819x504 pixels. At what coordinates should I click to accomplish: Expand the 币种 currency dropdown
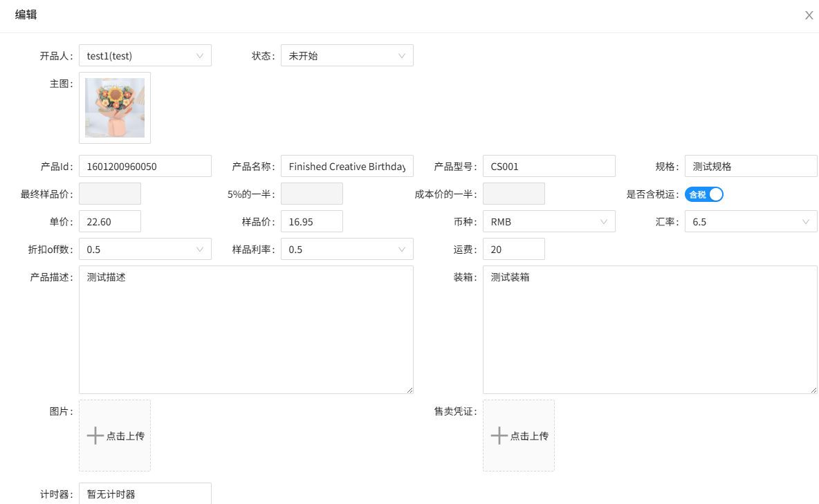pyautogui.click(x=549, y=221)
